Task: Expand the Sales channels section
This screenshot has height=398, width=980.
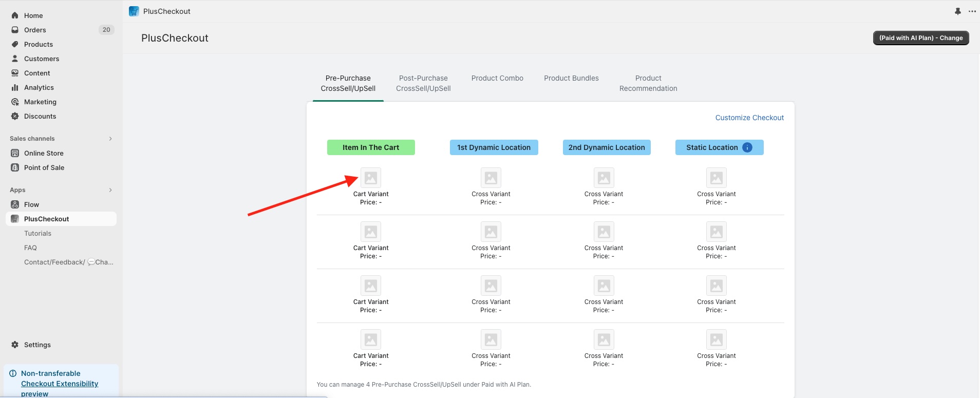Action: [x=110, y=139]
